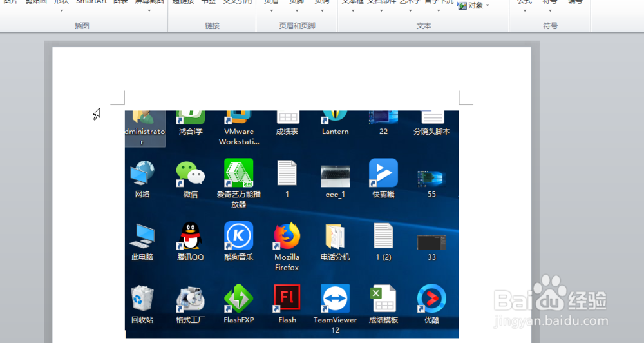Screen dimensions: 644x343
Task: Expand the 文档部件 quick parts dropdown arrow
Action: click(381, 10)
